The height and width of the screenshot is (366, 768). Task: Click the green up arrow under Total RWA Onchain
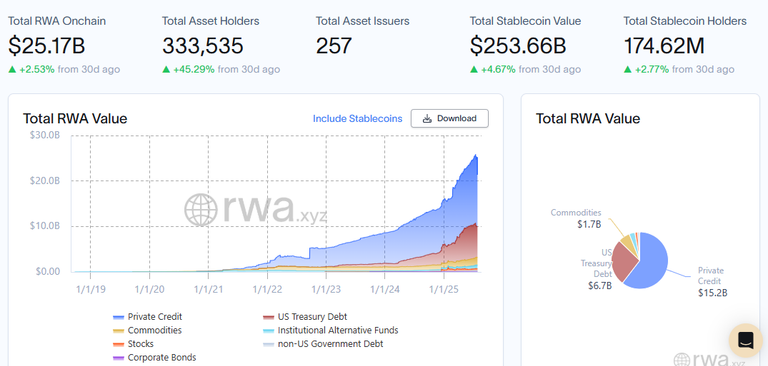pos(12,70)
